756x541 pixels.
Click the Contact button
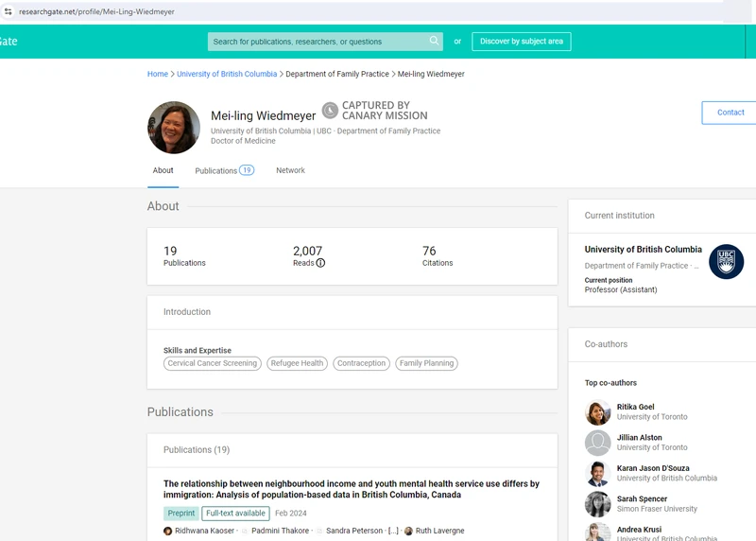[x=730, y=113]
